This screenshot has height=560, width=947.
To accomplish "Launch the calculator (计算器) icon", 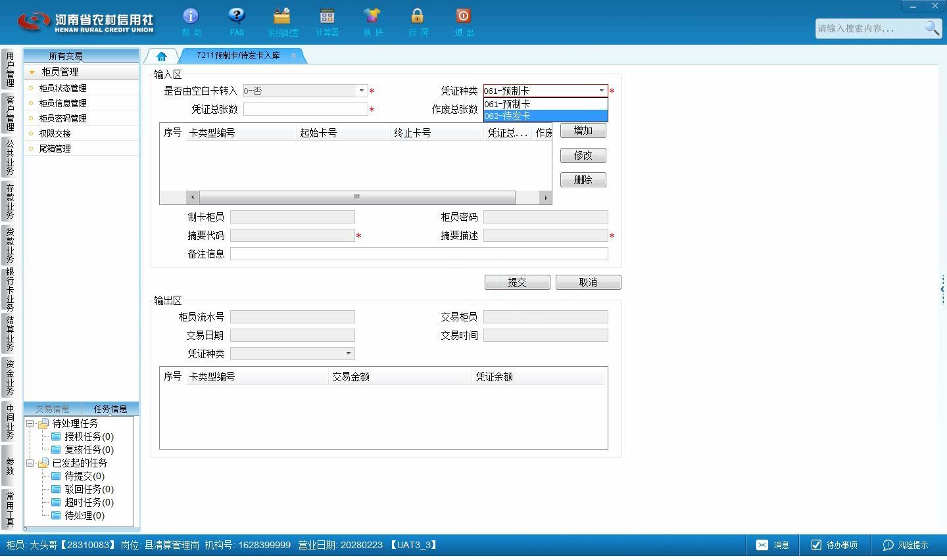I will pyautogui.click(x=327, y=16).
